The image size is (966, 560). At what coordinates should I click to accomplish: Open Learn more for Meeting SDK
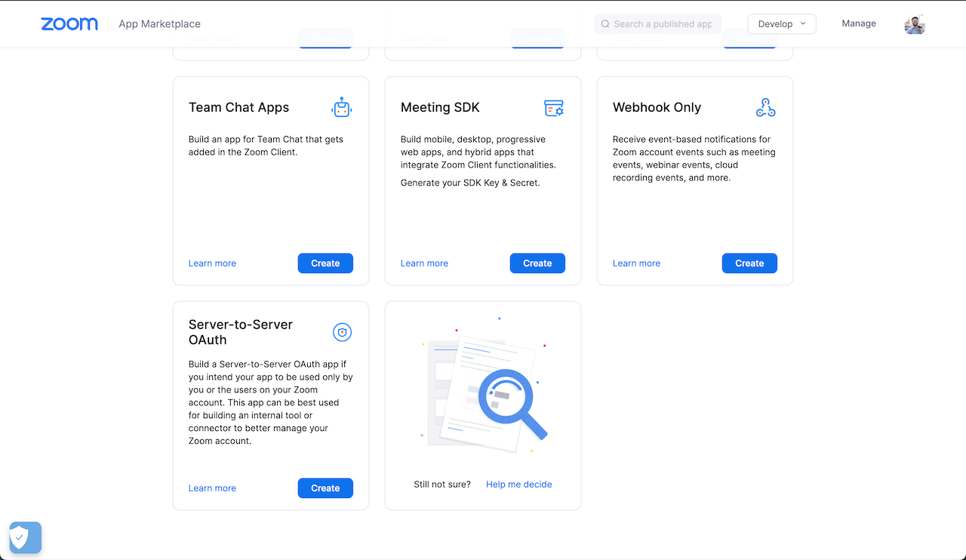424,263
